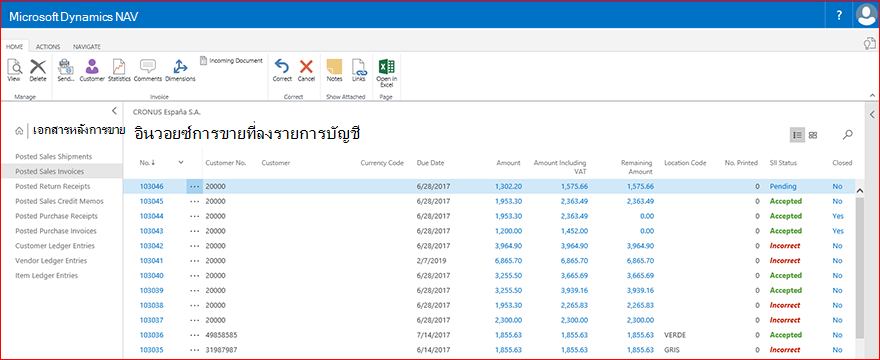Sort by the No. column header
Screen dimensions: 880x360
(x=148, y=163)
